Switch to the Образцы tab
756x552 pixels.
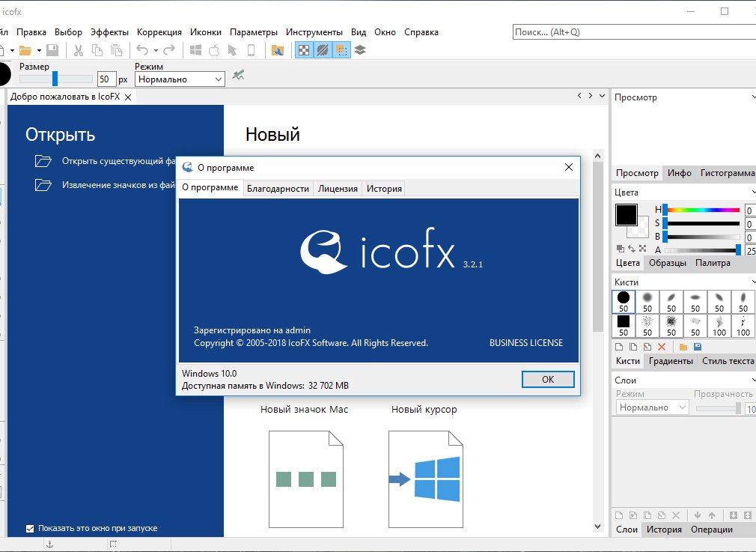[x=667, y=263]
